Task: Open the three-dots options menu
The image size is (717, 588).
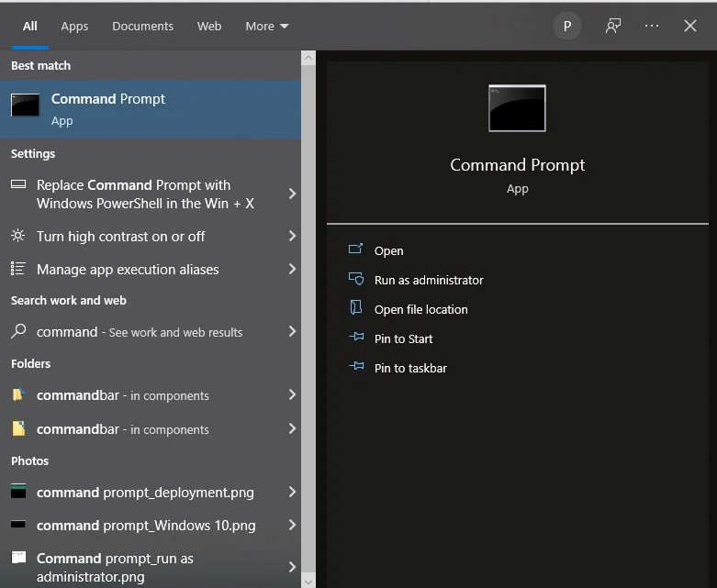Action: click(652, 26)
